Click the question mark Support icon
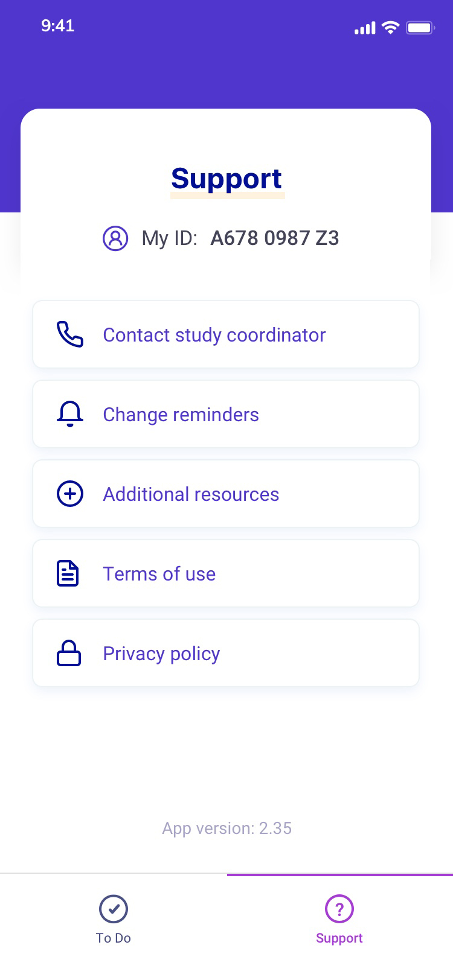The image size is (453, 980). point(339,909)
